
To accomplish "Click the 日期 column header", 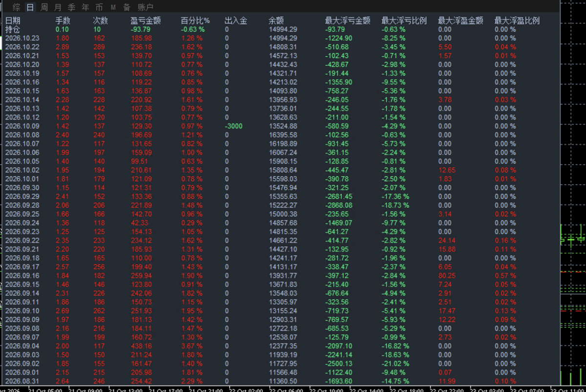I will click(x=13, y=21).
